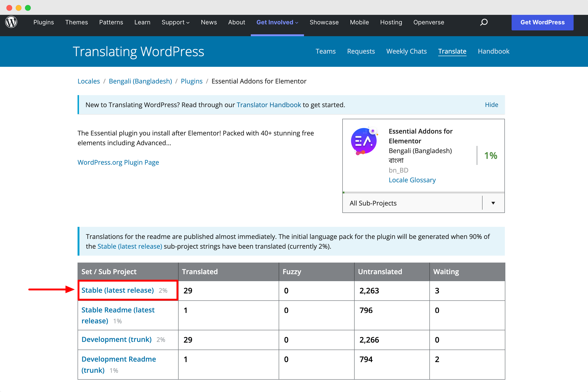The image size is (588, 392).
Task: Open the Plugins menu item
Action: coord(44,22)
